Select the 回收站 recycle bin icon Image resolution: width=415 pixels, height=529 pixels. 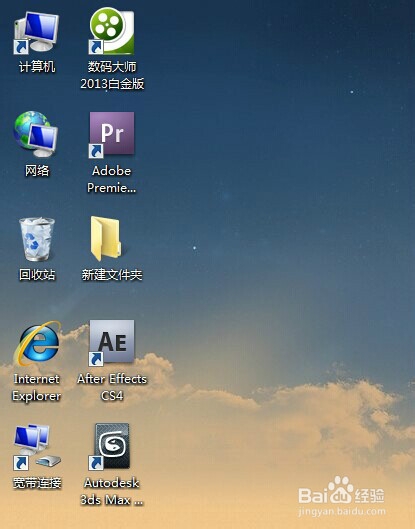(37, 239)
